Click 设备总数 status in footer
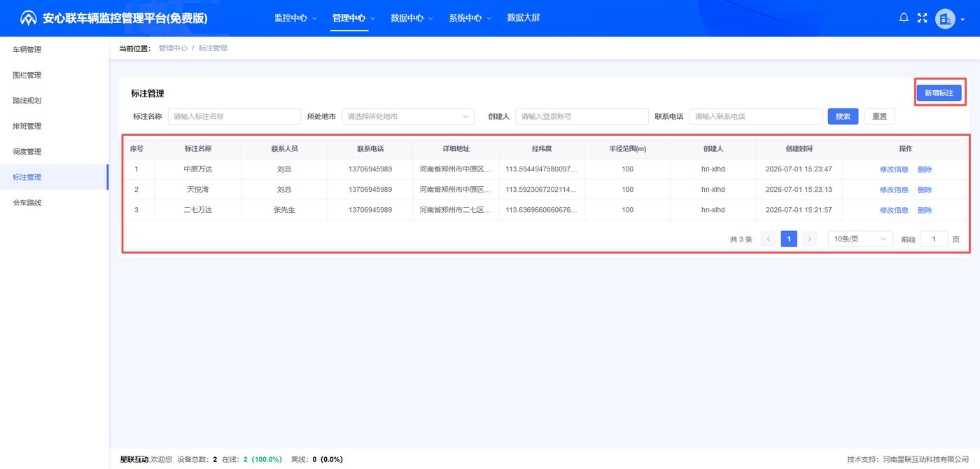980x469 pixels. pos(197,459)
